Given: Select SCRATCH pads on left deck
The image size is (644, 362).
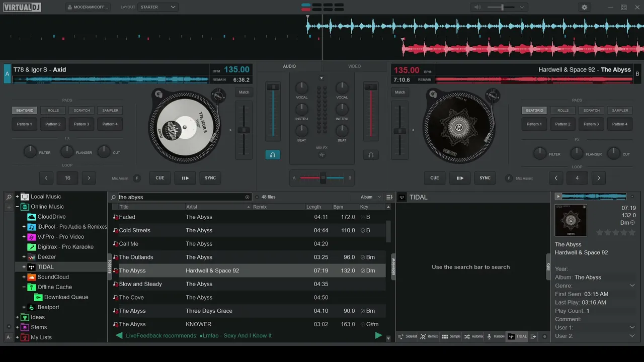Looking at the screenshot, I should (82, 111).
